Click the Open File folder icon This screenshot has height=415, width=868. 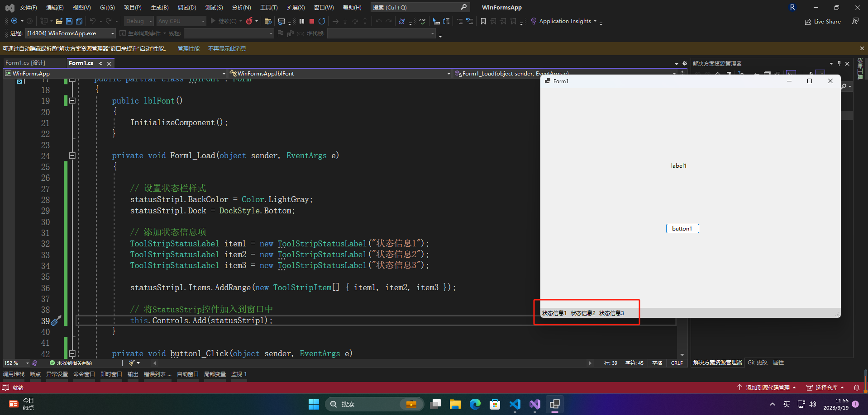click(x=59, y=21)
